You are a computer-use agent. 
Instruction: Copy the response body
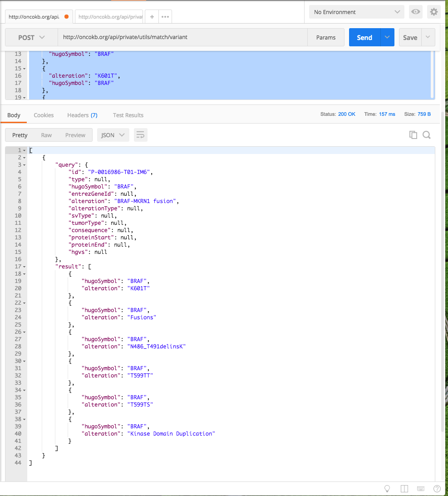click(413, 134)
